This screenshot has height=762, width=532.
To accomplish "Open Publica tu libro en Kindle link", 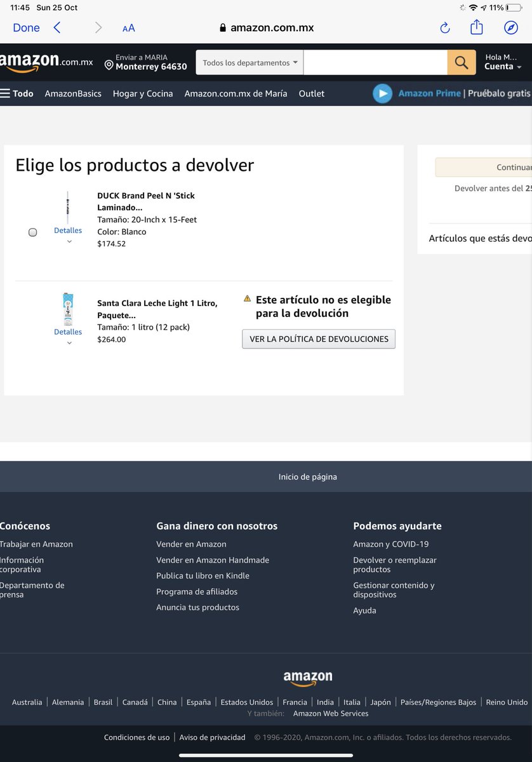I will point(203,576).
